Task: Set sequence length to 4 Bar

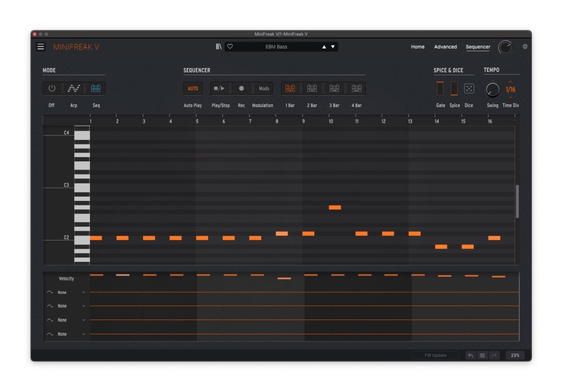Action: (x=356, y=88)
